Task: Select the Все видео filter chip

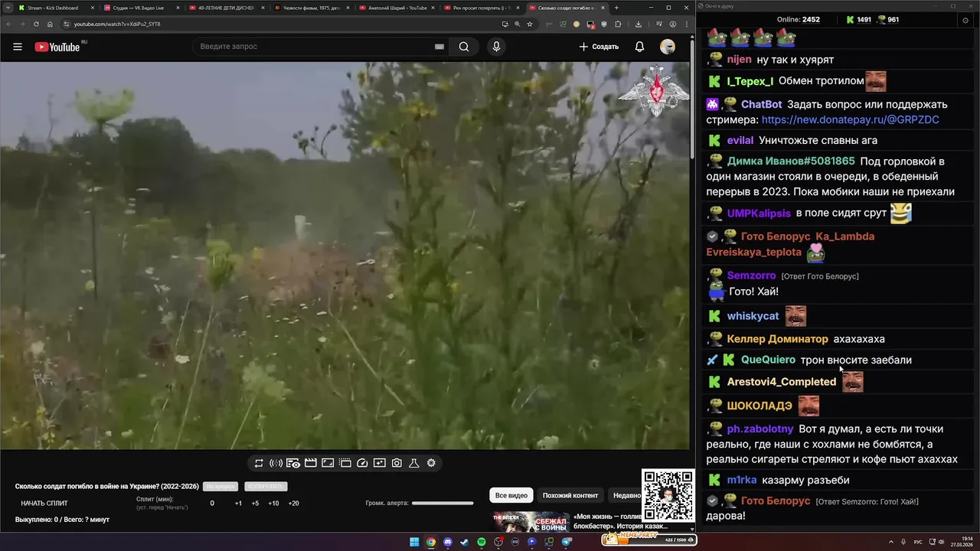Action: pyautogui.click(x=511, y=495)
